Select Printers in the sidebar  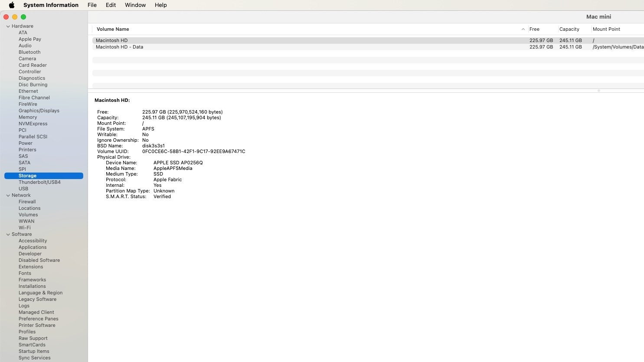pyautogui.click(x=27, y=150)
